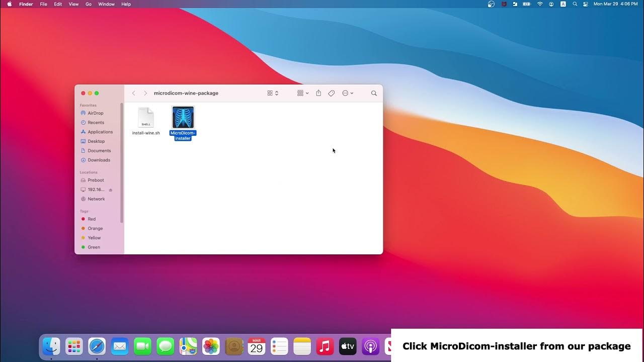The height and width of the screenshot is (362, 644).
Task: Open Messages from the Dock
Action: [165, 346]
